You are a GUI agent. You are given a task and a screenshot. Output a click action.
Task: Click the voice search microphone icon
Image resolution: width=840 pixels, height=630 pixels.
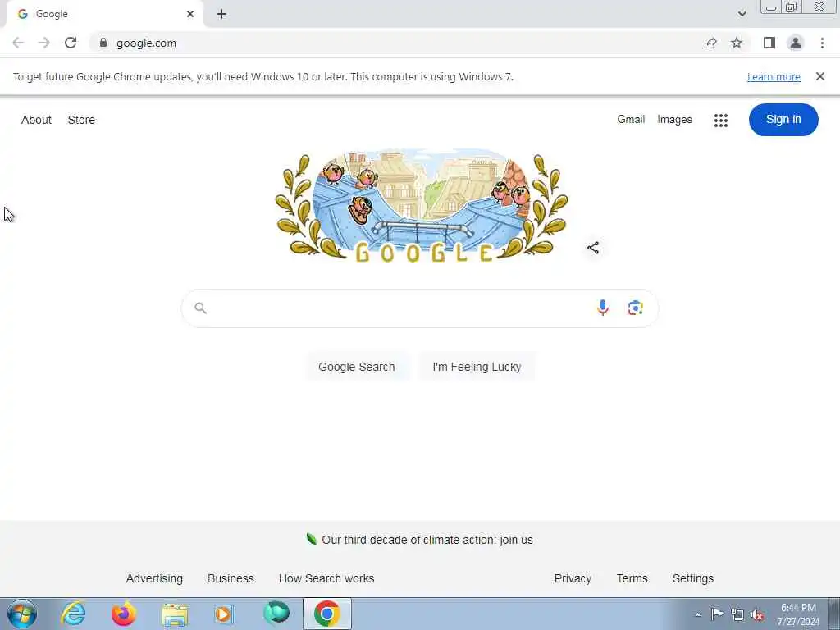[603, 308]
